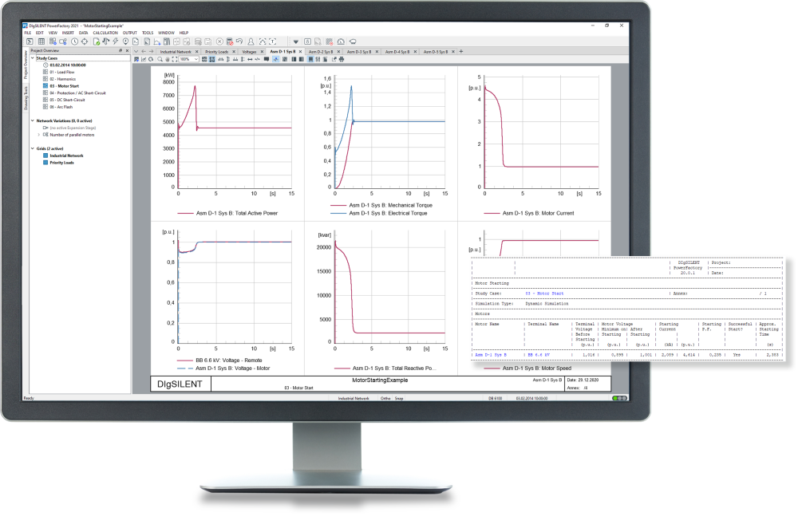Screen dimensions: 798x532
Task: Select the hand pan tool in plot toolbar
Action: [167, 60]
